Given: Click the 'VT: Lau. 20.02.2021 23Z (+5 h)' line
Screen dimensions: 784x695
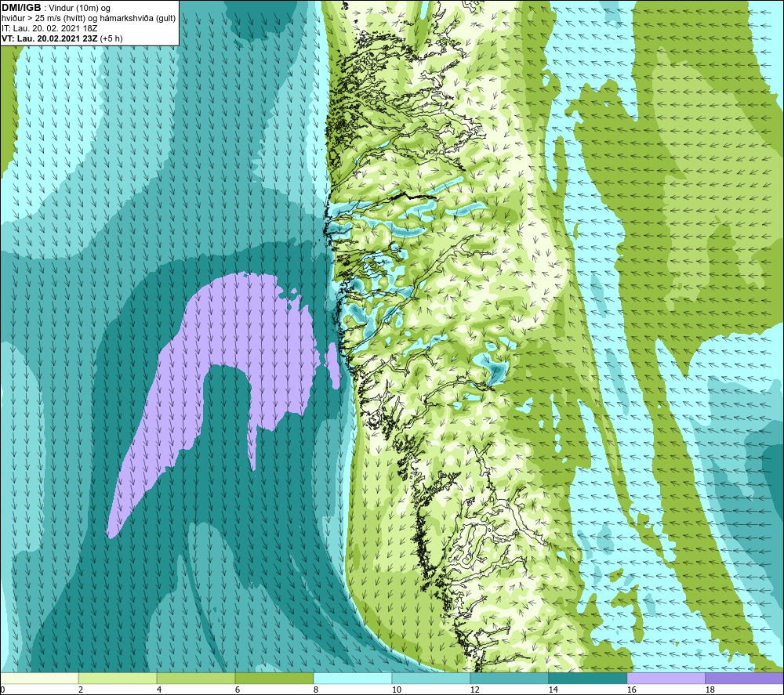Looking at the screenshot, I should pyautogui.click(x=61, y=38).
